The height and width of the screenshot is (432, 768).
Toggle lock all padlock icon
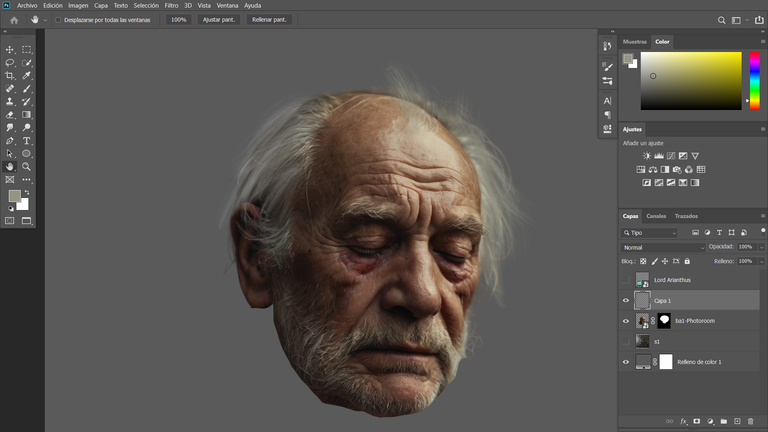[x=687, y=262]
